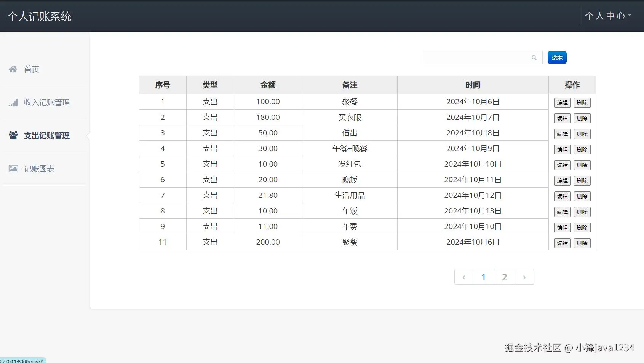
Task: Delete the 借出 record
Action: coord(582,134)
